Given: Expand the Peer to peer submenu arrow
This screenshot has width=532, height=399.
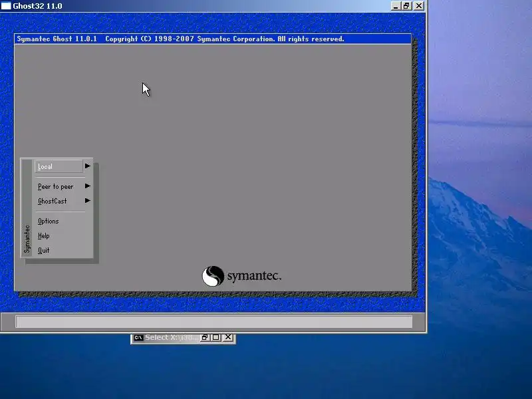Looking at the screenshot, I should [88, 186].
